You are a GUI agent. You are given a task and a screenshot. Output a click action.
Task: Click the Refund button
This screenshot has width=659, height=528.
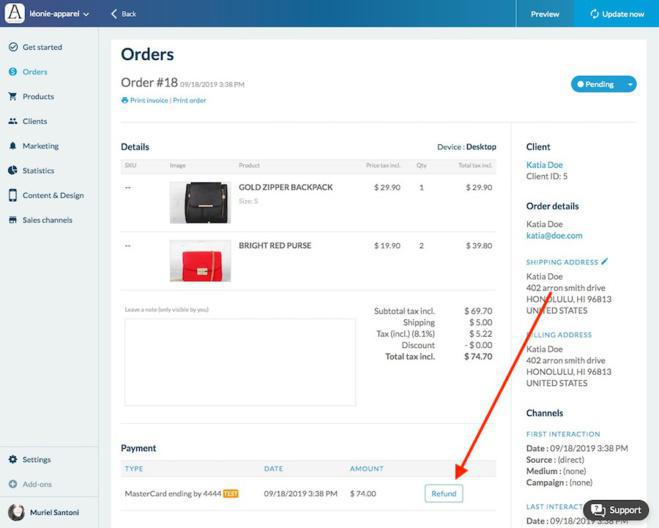point(443,493)
